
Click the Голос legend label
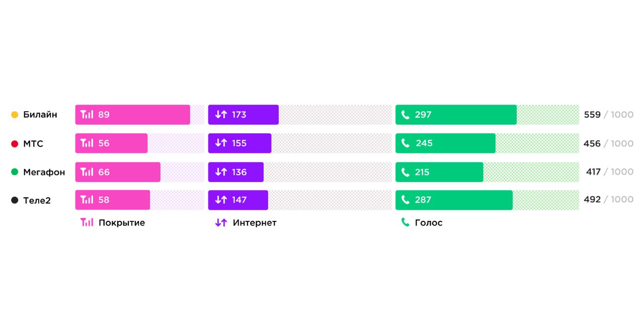[429, 223]
